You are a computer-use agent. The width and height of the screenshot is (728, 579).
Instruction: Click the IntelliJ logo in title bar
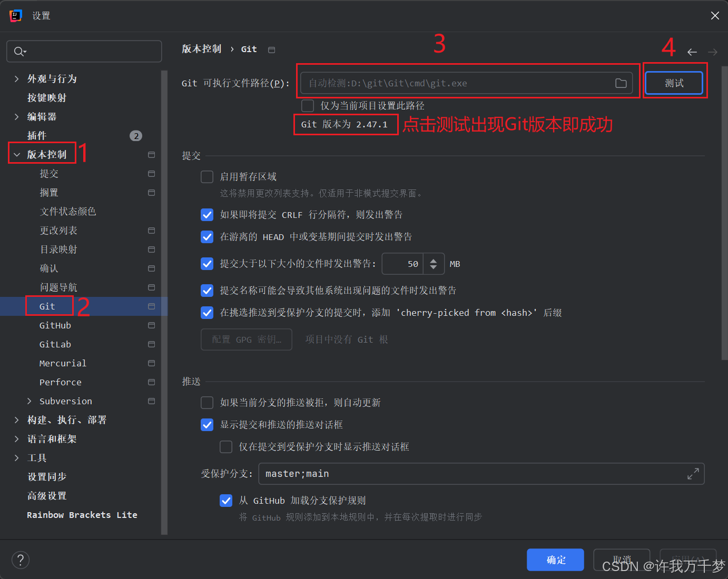(x=16, y=16)
